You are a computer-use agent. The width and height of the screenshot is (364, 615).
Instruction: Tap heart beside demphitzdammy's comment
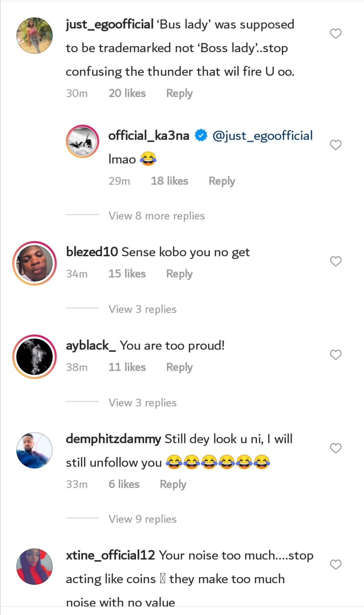[x=336, y=448]
